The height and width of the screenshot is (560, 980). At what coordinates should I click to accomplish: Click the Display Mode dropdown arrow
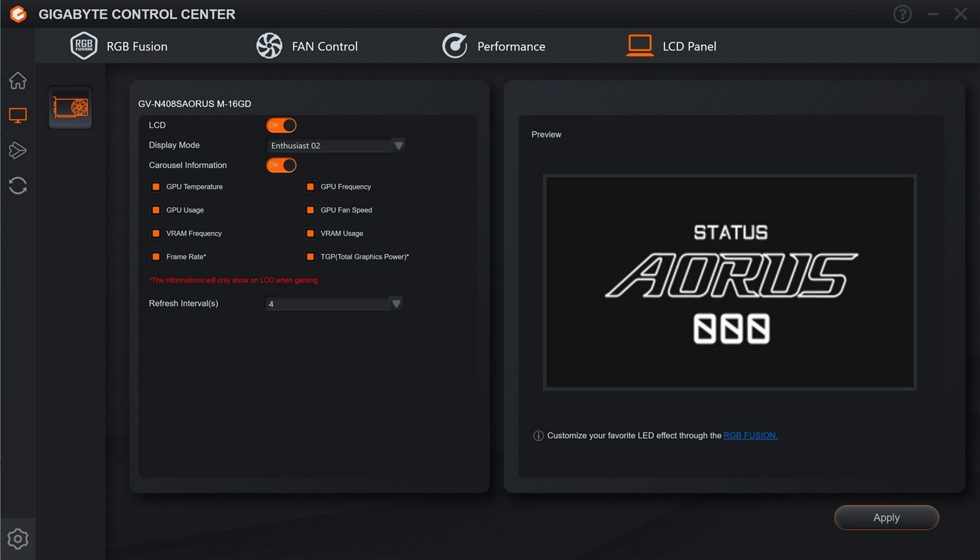coord(399,145)
